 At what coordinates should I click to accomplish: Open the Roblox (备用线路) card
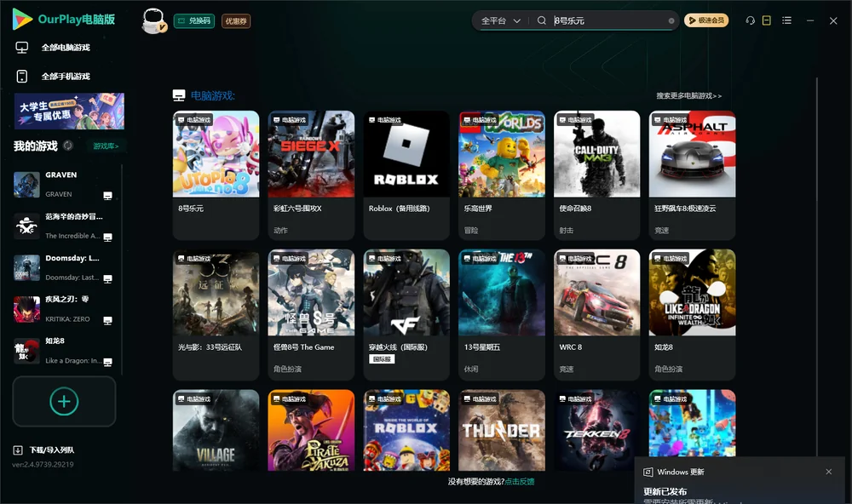pos(406,175)
